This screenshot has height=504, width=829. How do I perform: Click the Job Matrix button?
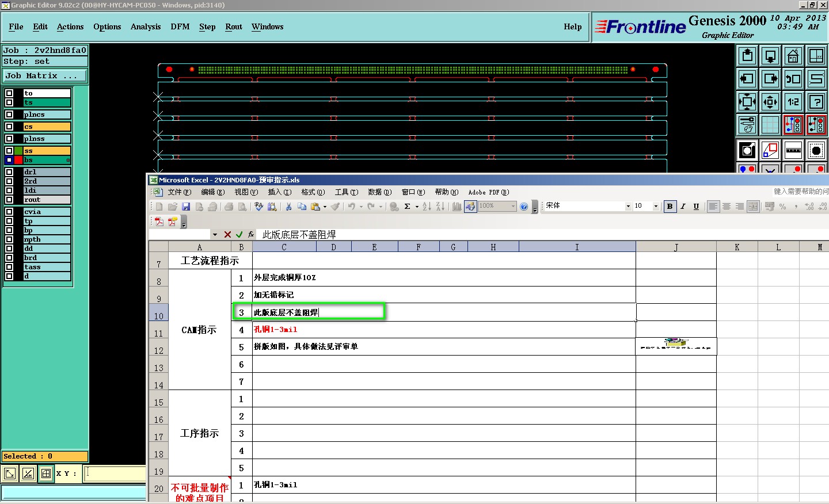(45, 75)
